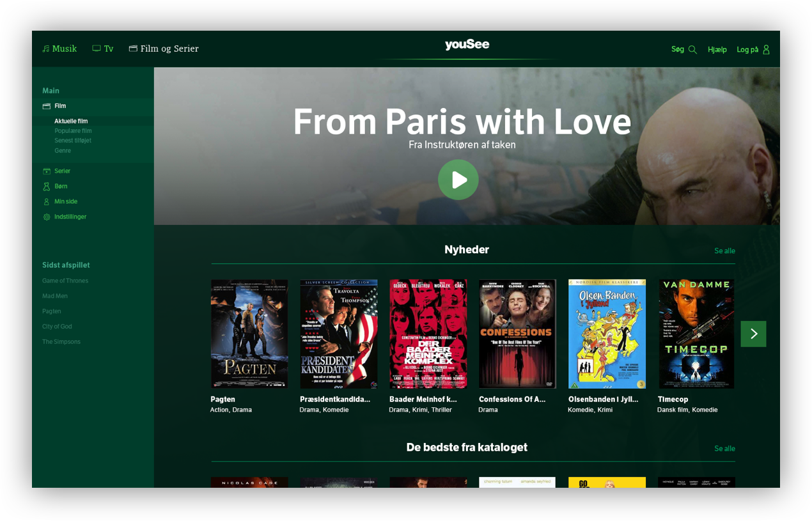The width and height of the screenshot is (812, 521).
Task: Click De bedste fra kataloget heading
Action: click(467, 447)
